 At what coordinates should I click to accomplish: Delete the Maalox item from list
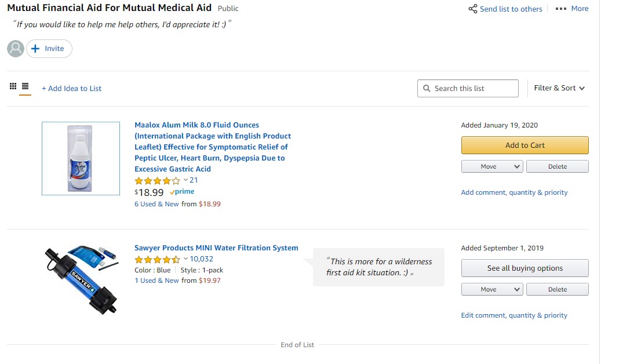557,166
